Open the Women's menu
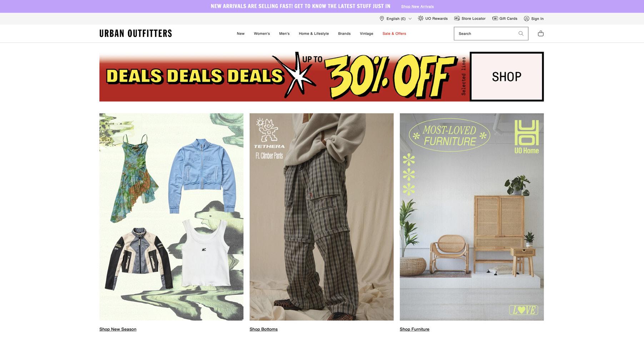The width and height of the screenshot is (644, 338). click(262, 34)
